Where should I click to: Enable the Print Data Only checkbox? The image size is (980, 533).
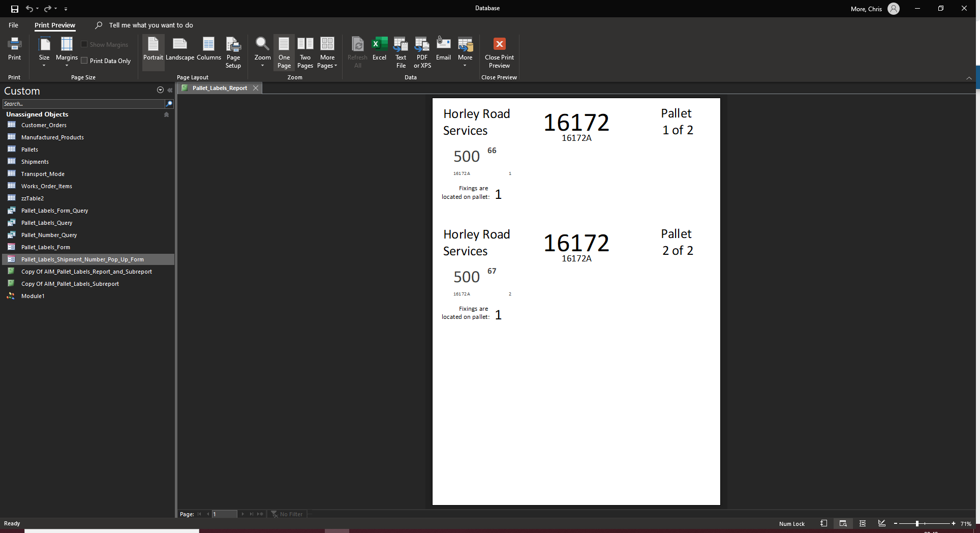tap(85, 61)
